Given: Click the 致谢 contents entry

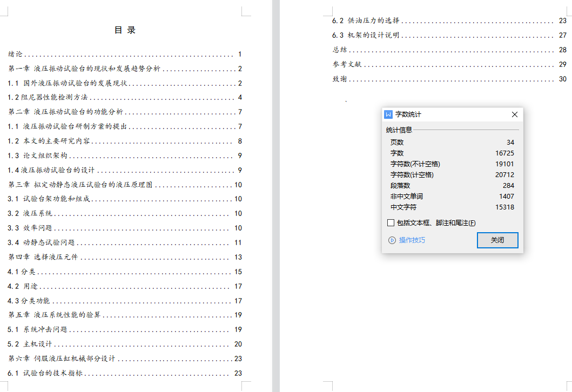Looking at the screenshot, I should (340, 79).
